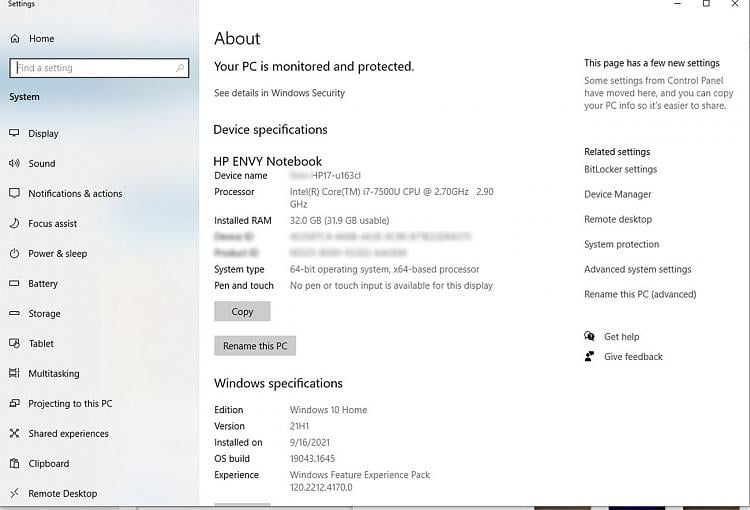This screenshot has width=750, height=510.
Task: Click the HP ENVY Notebook heading
Action: pyautogui.click(x=267, y=161)
